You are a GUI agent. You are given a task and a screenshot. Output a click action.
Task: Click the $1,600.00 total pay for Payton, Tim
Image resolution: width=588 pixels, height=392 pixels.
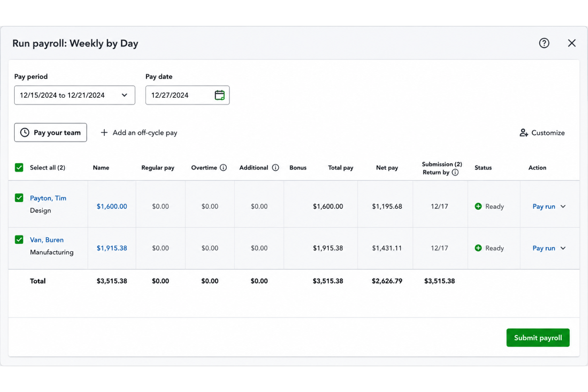point(328,207)
